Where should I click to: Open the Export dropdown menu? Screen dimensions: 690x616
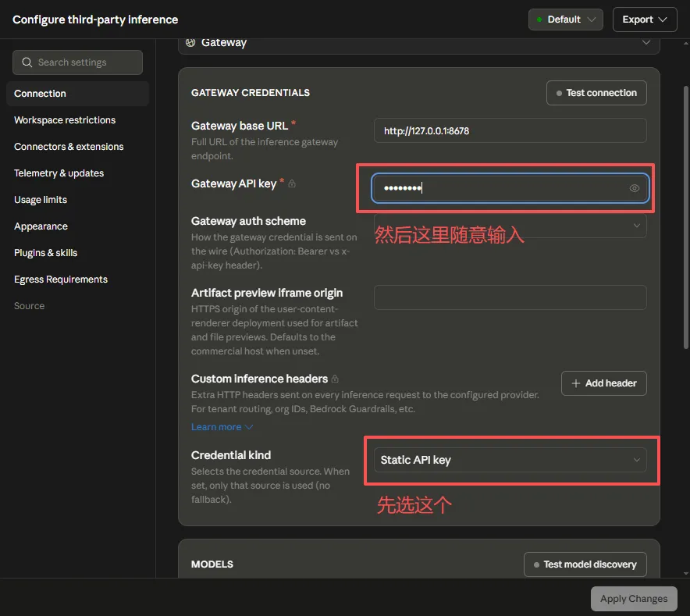coord(645,20)
